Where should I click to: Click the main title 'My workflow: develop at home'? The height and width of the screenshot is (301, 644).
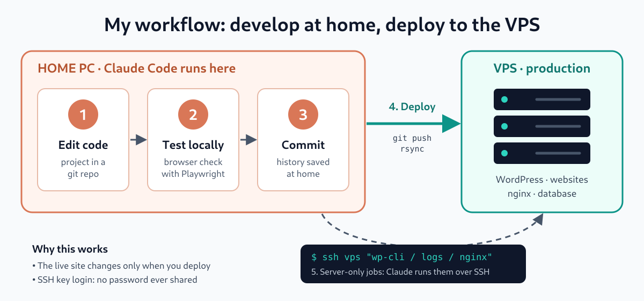(322, 25)
